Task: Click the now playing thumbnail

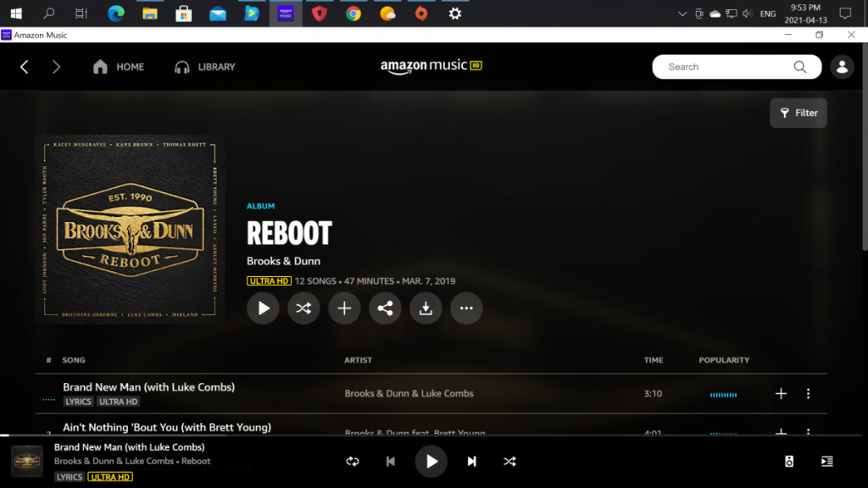Action: click(x=27, y=462)
